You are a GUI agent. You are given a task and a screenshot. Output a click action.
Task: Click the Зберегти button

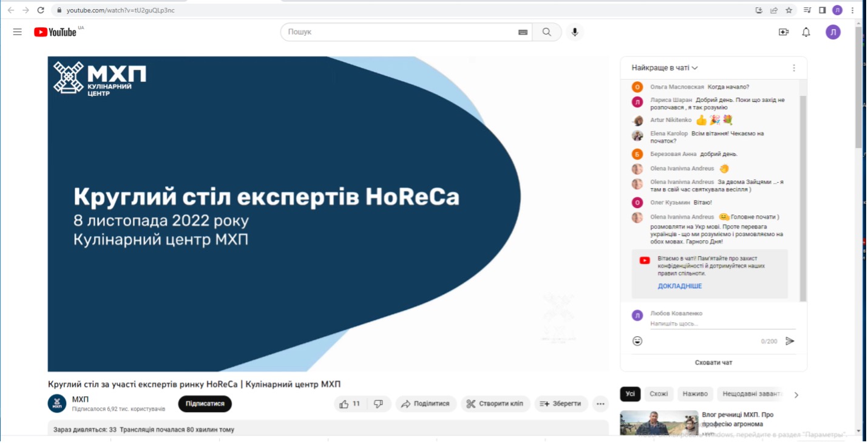coord(561,404)
